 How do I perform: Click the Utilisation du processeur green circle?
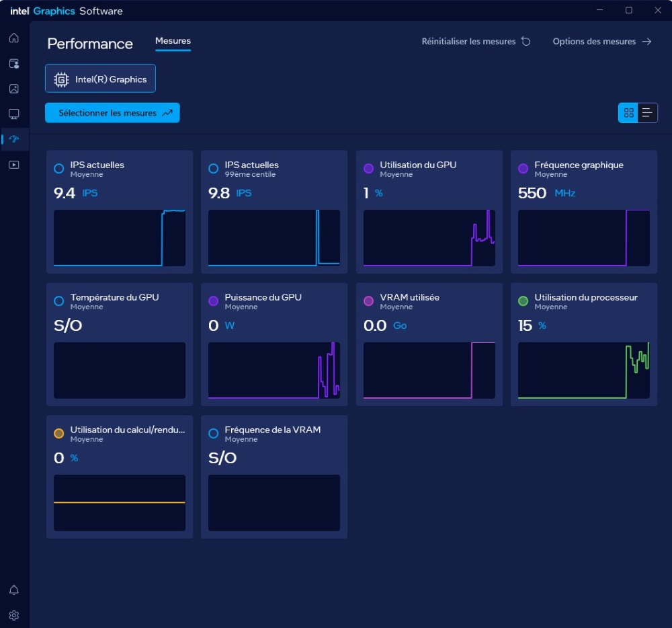(x=523, y=301)
